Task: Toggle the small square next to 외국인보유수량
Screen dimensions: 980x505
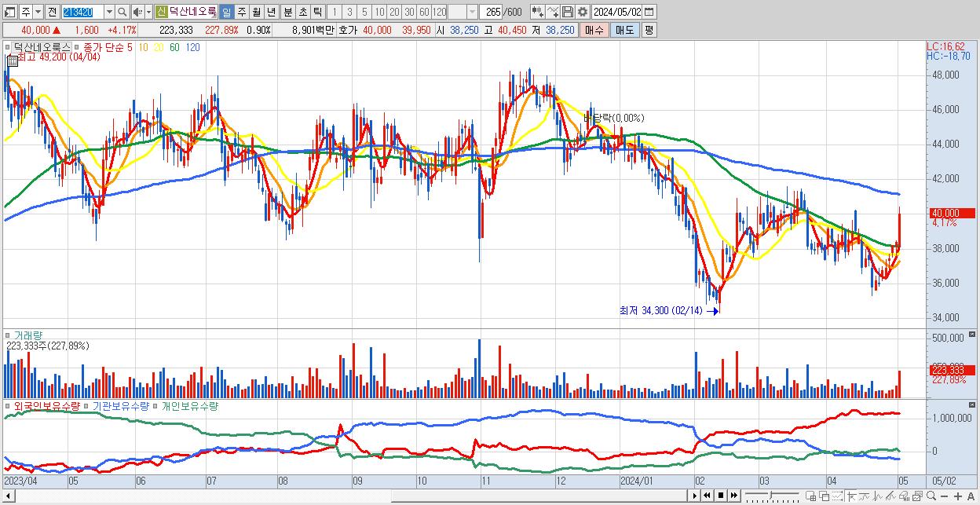Action: 8,406
